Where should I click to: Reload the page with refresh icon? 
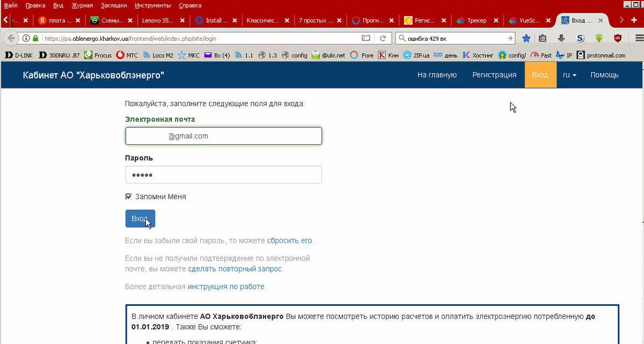coord(383,39)
